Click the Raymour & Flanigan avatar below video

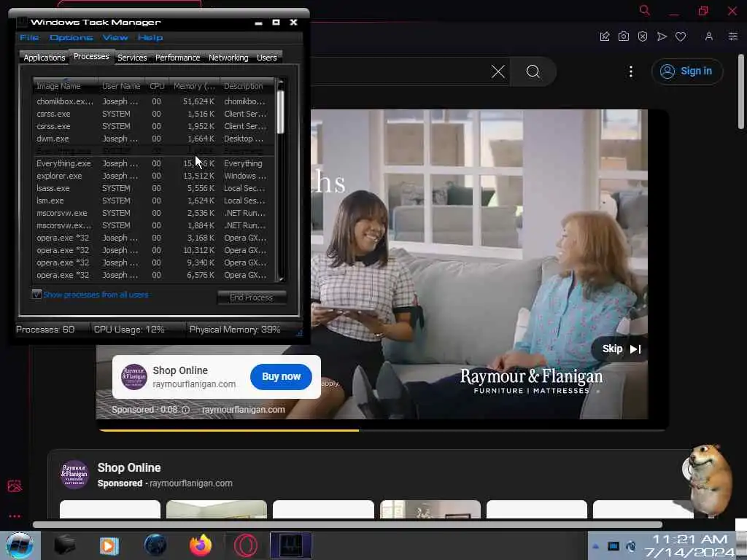[x=75, y=475]
